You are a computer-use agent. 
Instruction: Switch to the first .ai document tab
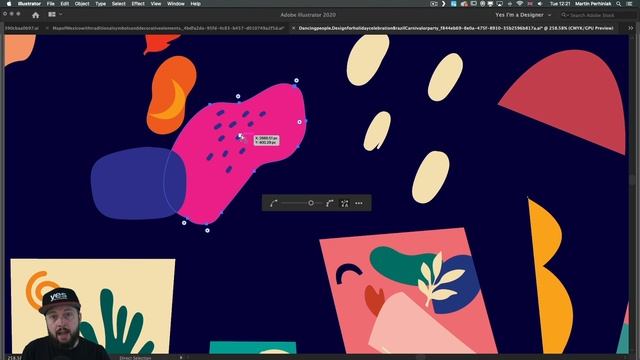pyautogui.click(x=21, y=28)
